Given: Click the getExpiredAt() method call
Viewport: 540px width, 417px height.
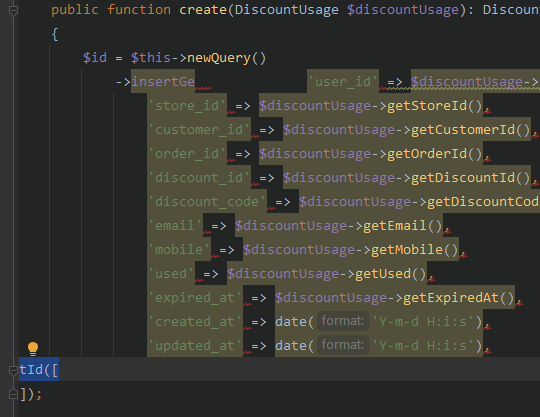Looking at the screenshot, I should pos(459,298).
